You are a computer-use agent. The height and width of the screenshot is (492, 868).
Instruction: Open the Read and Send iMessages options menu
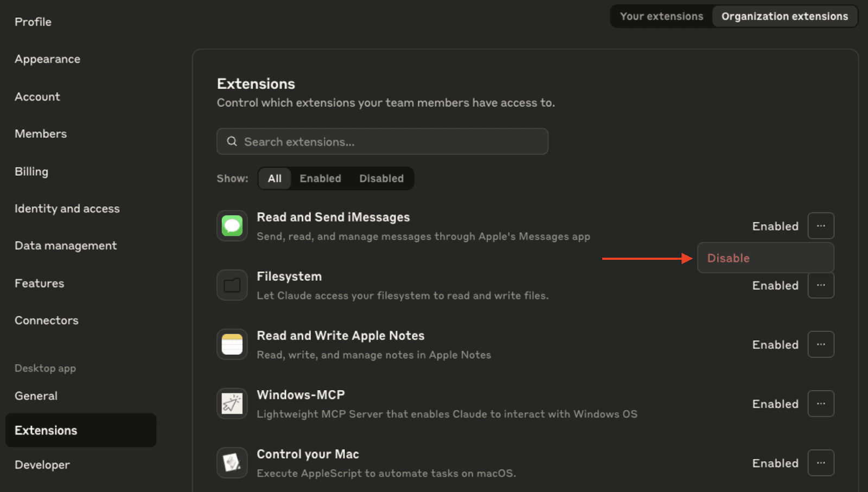[x=821, y=226]
